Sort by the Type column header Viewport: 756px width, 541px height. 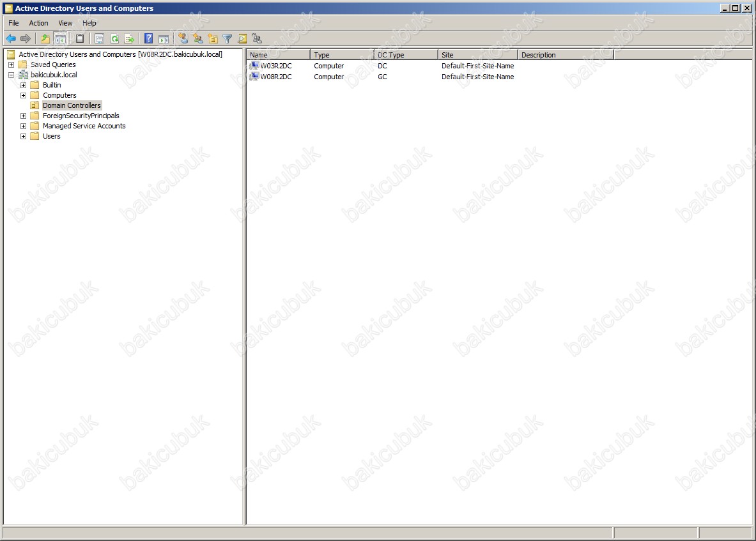343,55
